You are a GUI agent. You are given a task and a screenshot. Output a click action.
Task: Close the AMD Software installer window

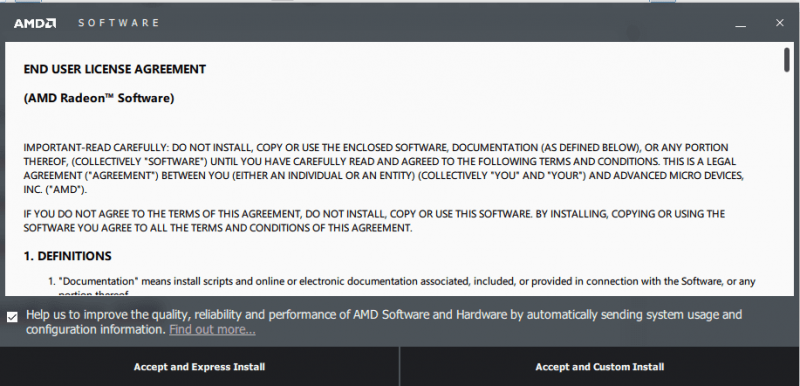point(779,23)
